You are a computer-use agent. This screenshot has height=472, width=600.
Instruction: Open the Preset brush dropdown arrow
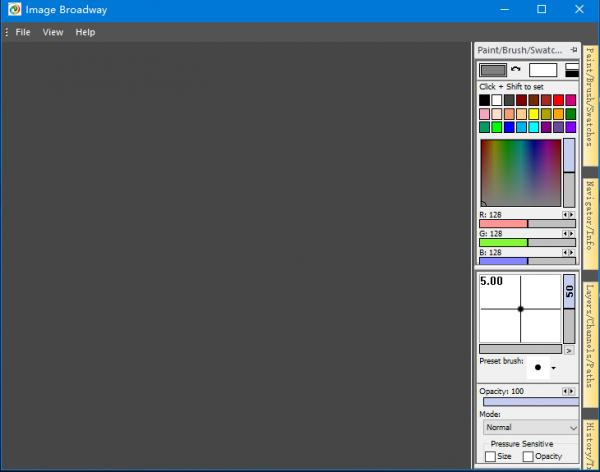(553, 368)
